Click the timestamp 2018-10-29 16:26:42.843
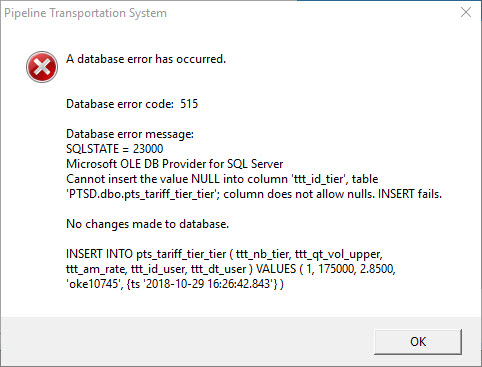The height and width of the screenshot is (367, 482). pos(210,284)
